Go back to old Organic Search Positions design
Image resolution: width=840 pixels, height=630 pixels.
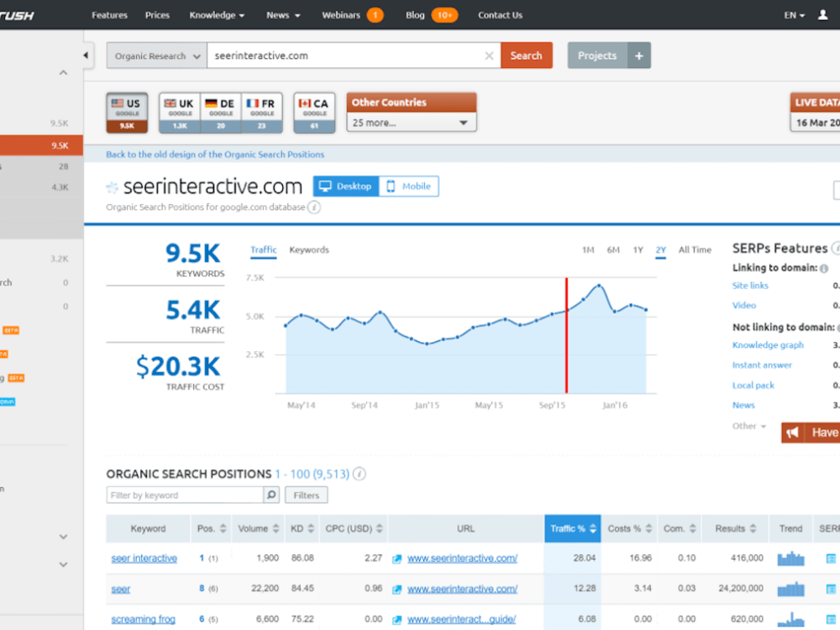215,155
